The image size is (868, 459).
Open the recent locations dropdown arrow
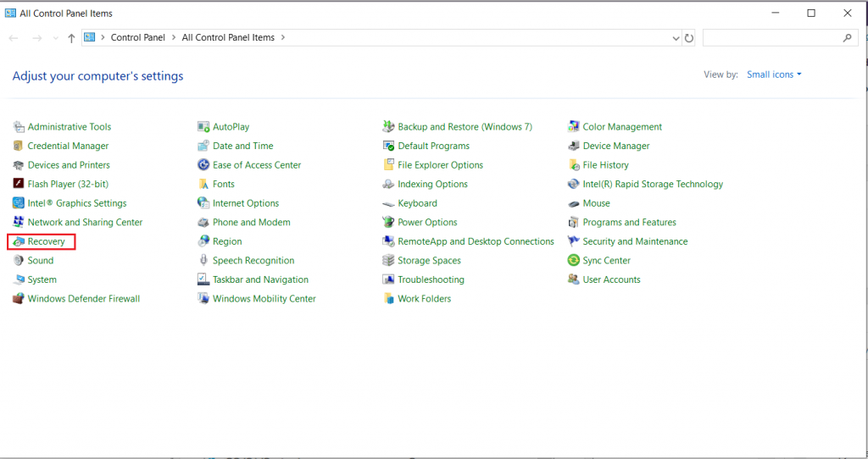(55, 38)
